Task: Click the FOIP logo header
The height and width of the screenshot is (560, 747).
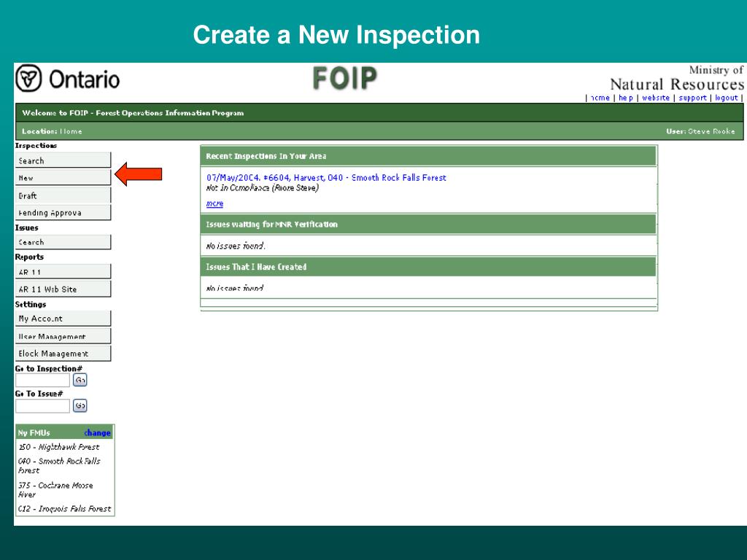Action: pyautogui.click(x=345, y=78)
